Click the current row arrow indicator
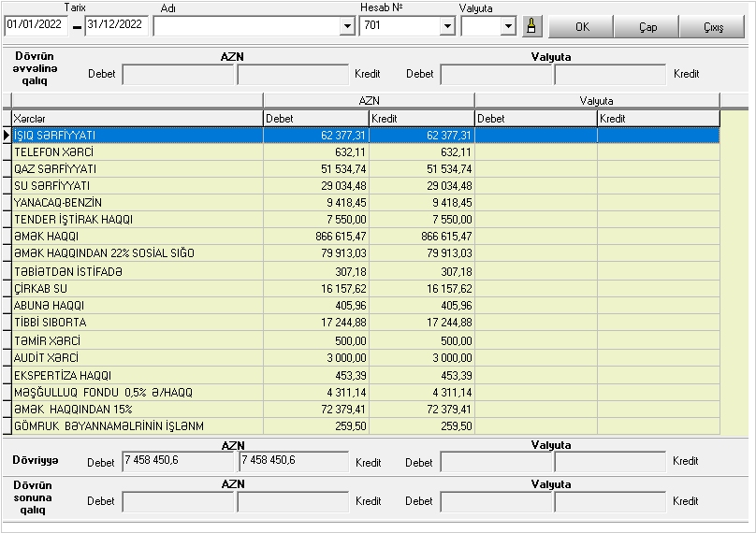Screen dimensions: 756x533 point(7,136)
